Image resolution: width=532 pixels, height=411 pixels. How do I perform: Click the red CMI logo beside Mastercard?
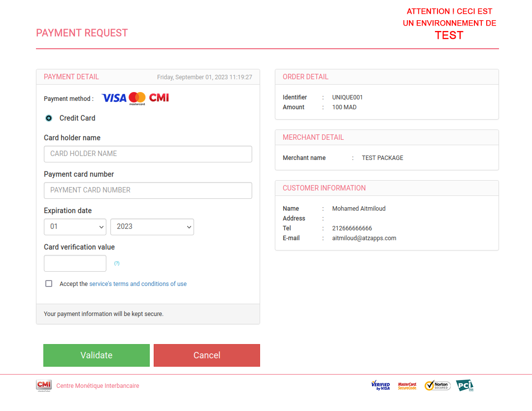159,97
